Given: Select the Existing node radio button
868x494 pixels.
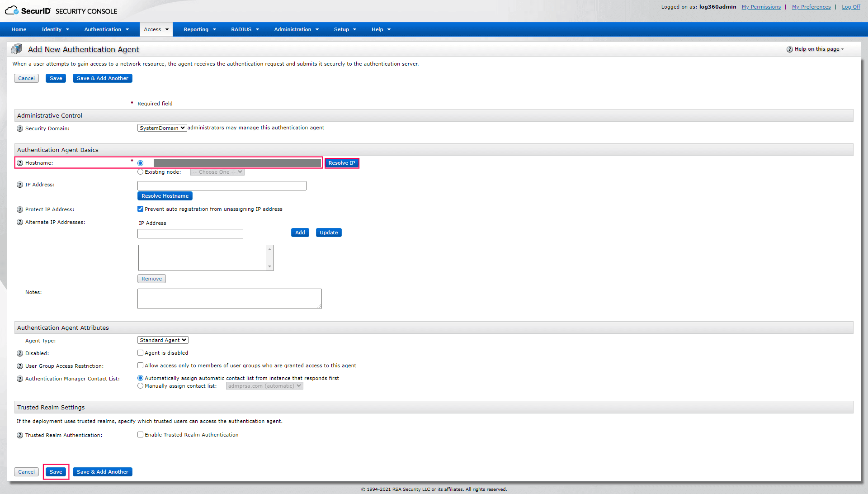Looking at the screenshot, I should 140,172.
